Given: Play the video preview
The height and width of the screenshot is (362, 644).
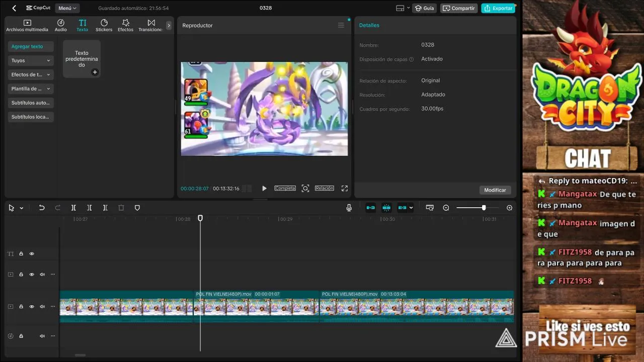Looking at the screenshot, I should 264,188.
